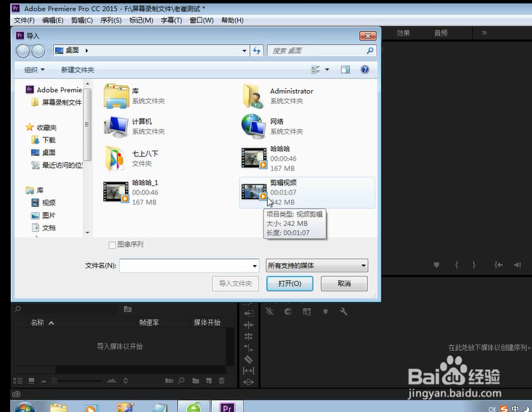Click the Mark Out brace in monitor
532x412 pixels.
(x=474, y=265)
